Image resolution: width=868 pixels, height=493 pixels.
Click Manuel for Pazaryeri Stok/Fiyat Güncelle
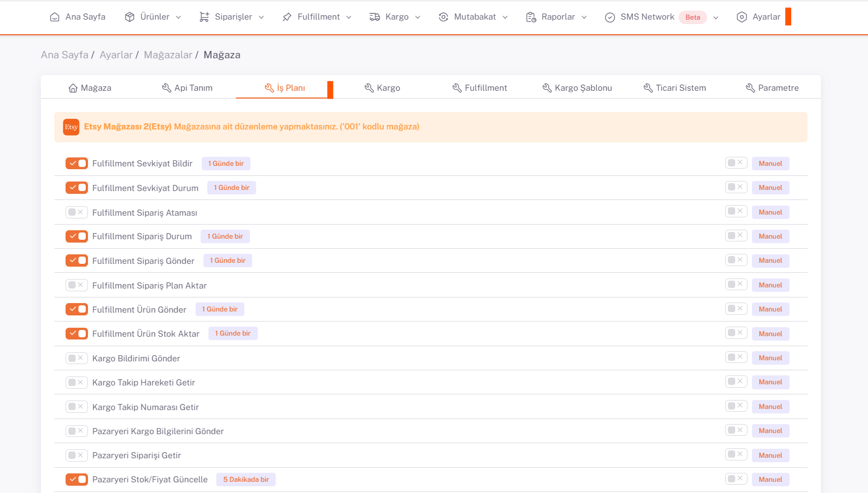coord(770,480)
